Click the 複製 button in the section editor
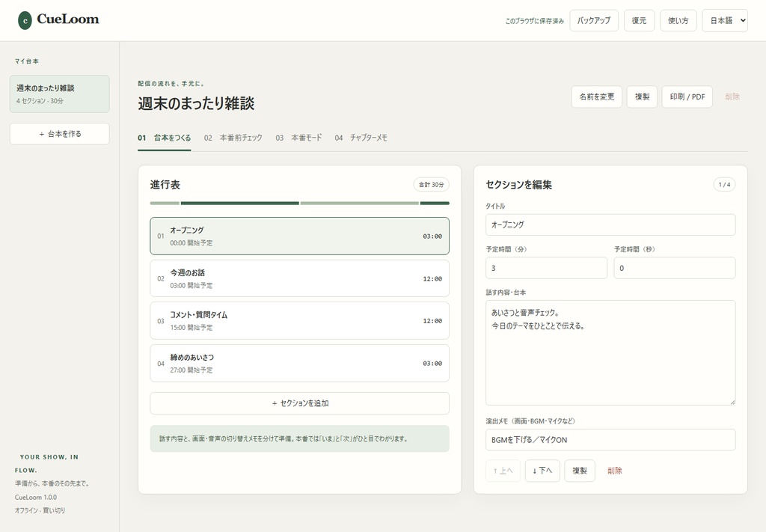The width and height of the screenshot is (766, 532). pyautogui.click(x=580, y=471)
